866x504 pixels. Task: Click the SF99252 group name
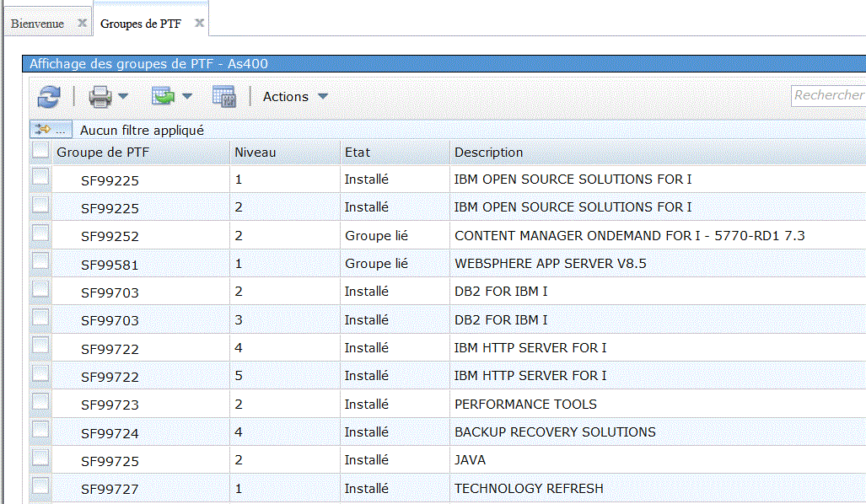[x=110, y=236]
